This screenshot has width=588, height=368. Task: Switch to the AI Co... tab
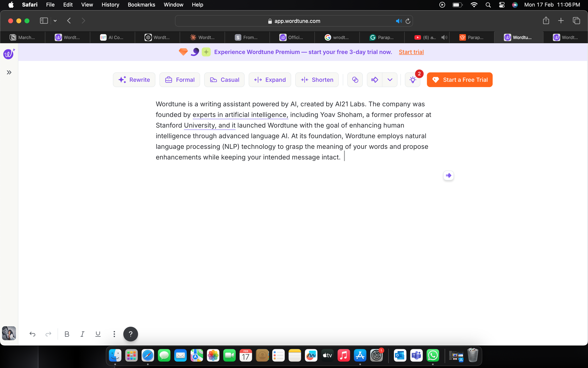coord(112,37)
